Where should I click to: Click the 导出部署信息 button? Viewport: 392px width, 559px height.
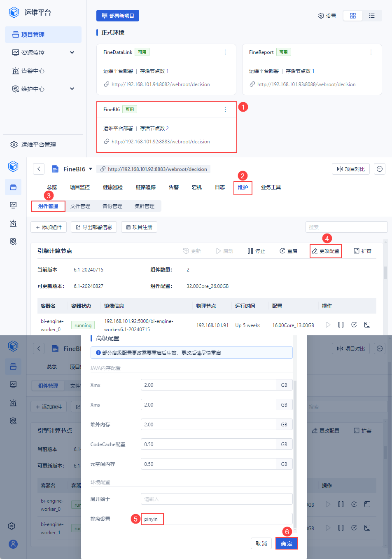94,227
